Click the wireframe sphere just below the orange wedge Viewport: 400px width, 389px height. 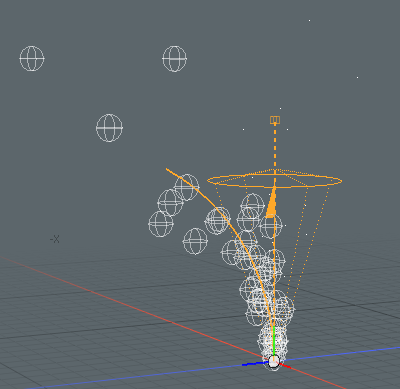[271, 227]
